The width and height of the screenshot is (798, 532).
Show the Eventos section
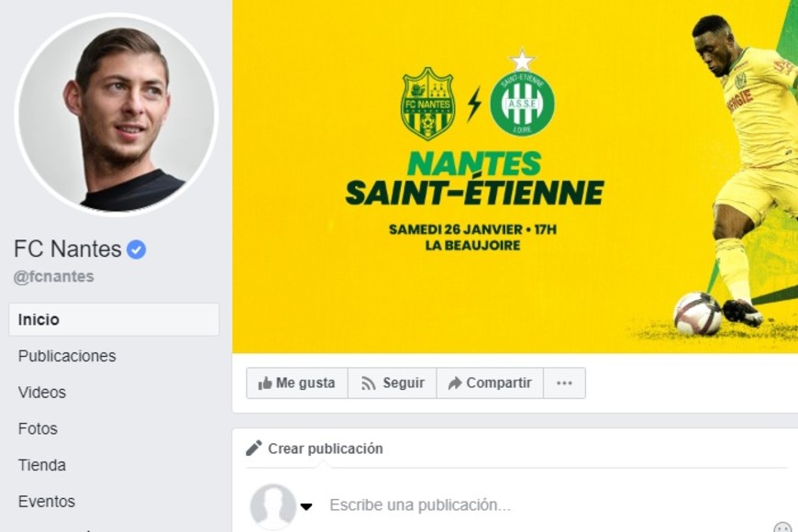[x=47, y=502]
